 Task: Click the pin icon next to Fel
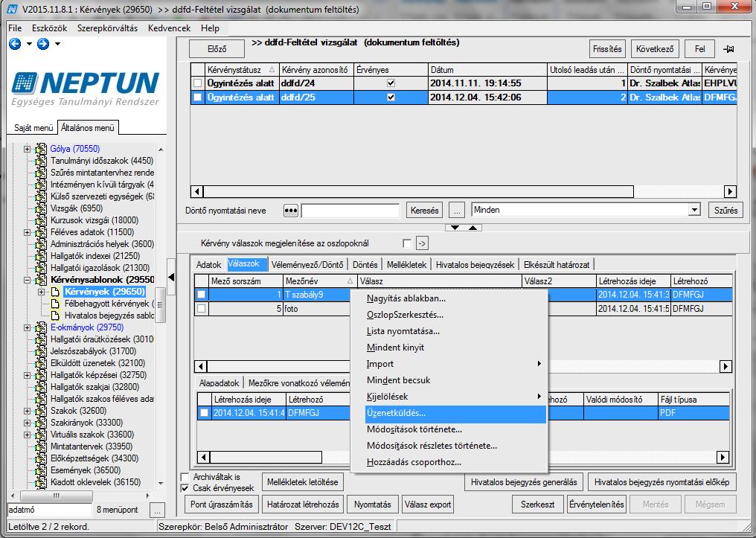(x=728, y=49)
